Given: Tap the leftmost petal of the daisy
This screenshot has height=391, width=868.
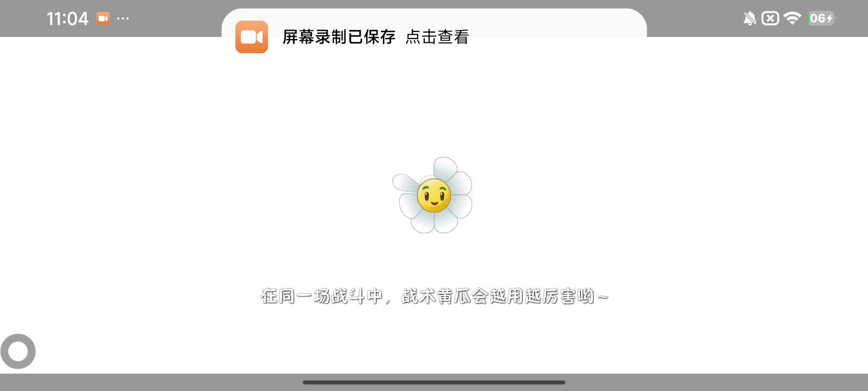Looking at the screenshot, I should [406, 184].
